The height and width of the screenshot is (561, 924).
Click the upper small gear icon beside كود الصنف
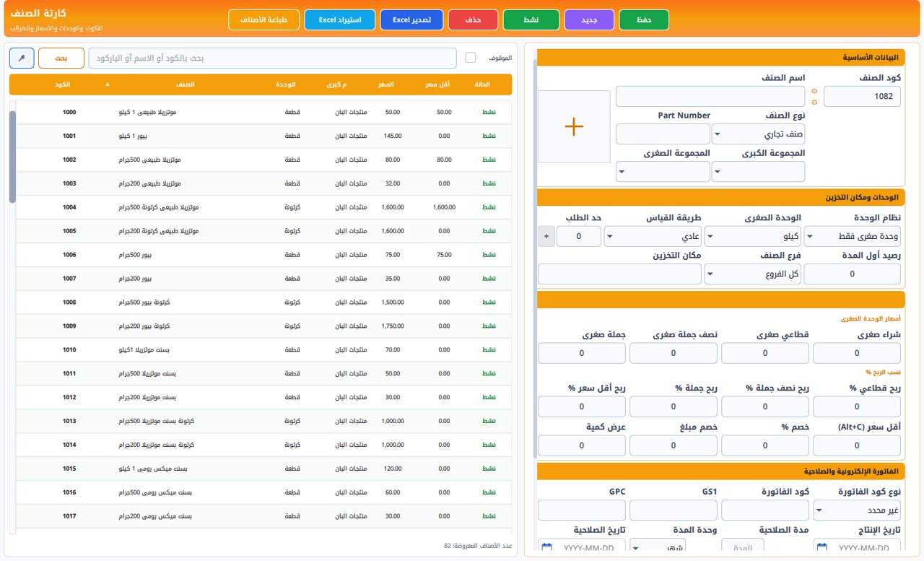[x=814, y=91]
